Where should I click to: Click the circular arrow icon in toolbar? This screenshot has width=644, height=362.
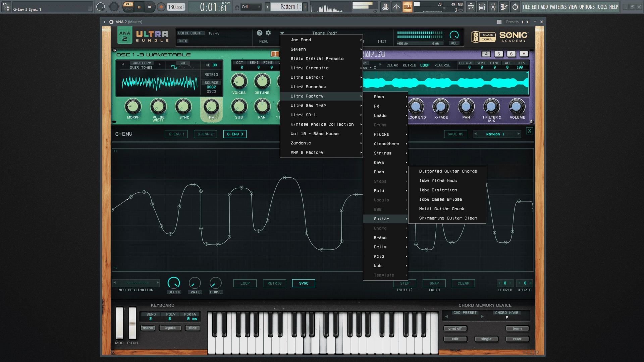pyautogui.click(x=515, y=7)
